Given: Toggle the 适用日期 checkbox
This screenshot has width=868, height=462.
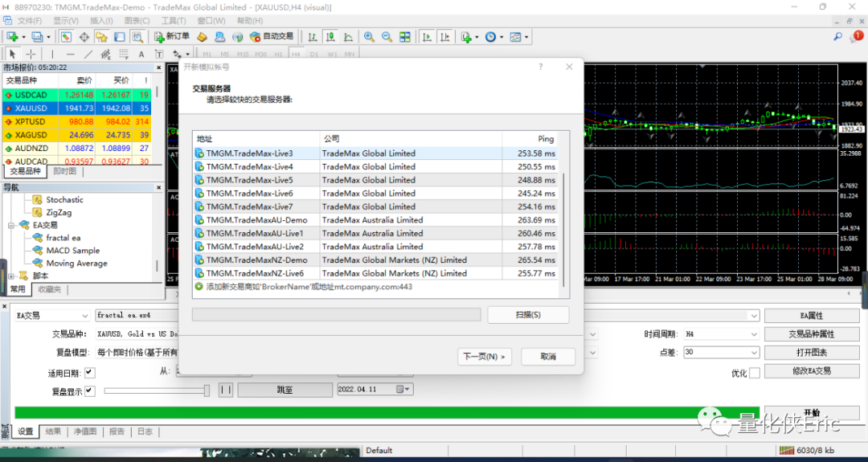Looking at the screenshot, I should (x=89, y=372).
